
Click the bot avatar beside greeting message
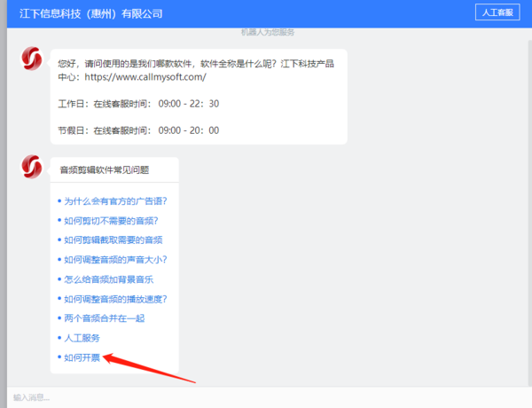32,59
